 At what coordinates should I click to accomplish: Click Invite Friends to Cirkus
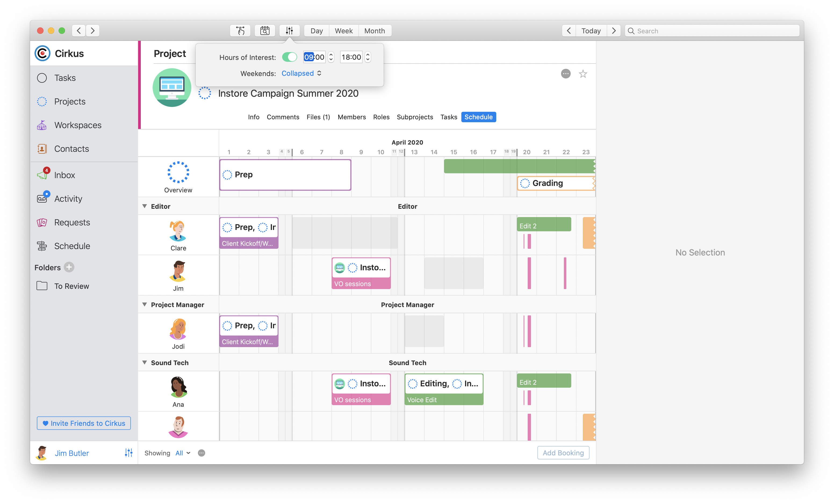[84, 423]
